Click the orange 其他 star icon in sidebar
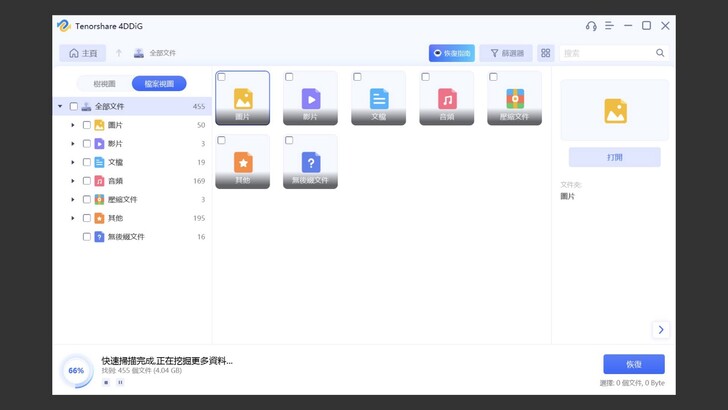Viewport: 728px width, 410px height. (99, 218)
